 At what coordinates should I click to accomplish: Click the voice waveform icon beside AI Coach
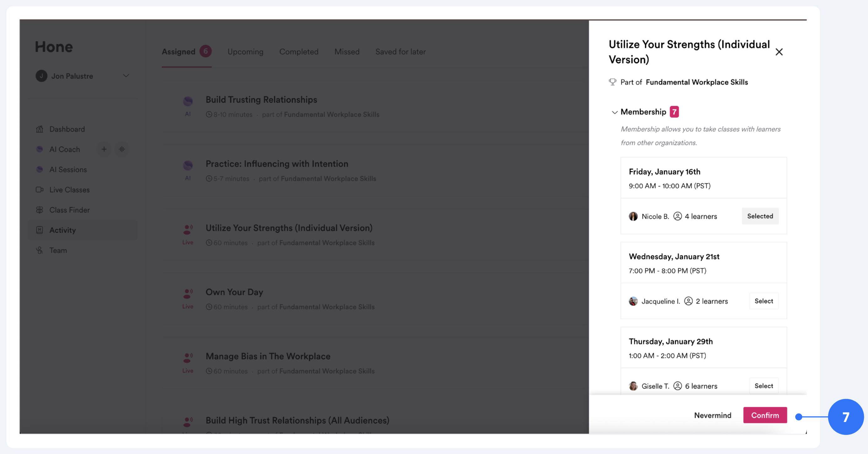[122, 149]
